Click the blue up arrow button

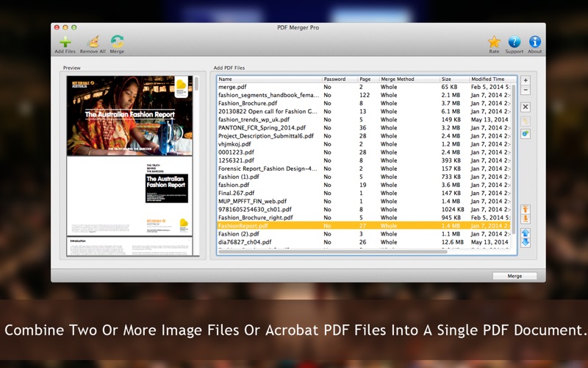click(x=526, y=233)
